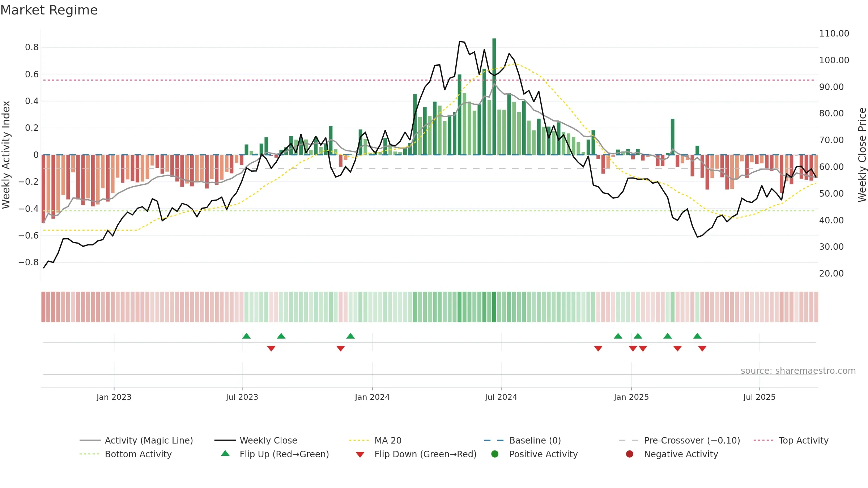Click the Jan 2024 x-axis label

click(372, 397)
